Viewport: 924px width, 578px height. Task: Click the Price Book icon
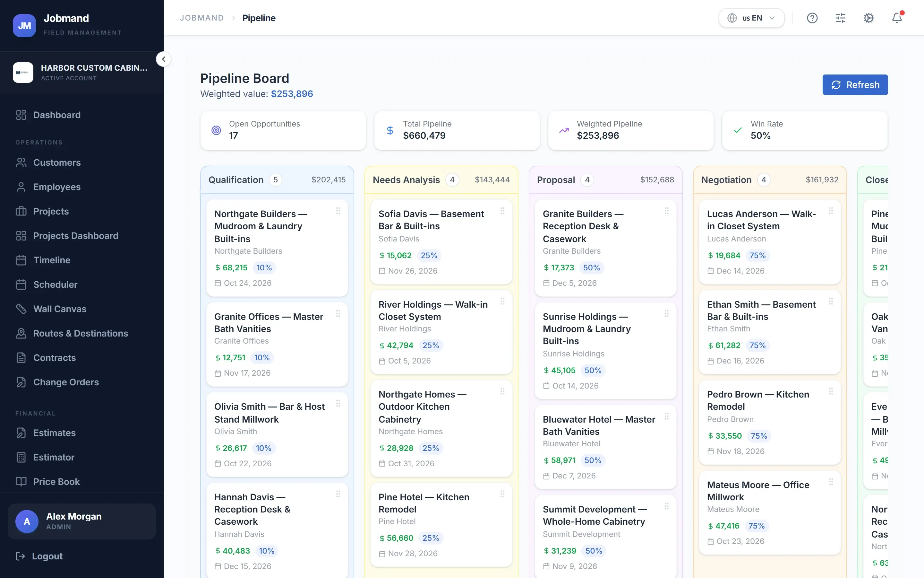pos(21,482)
